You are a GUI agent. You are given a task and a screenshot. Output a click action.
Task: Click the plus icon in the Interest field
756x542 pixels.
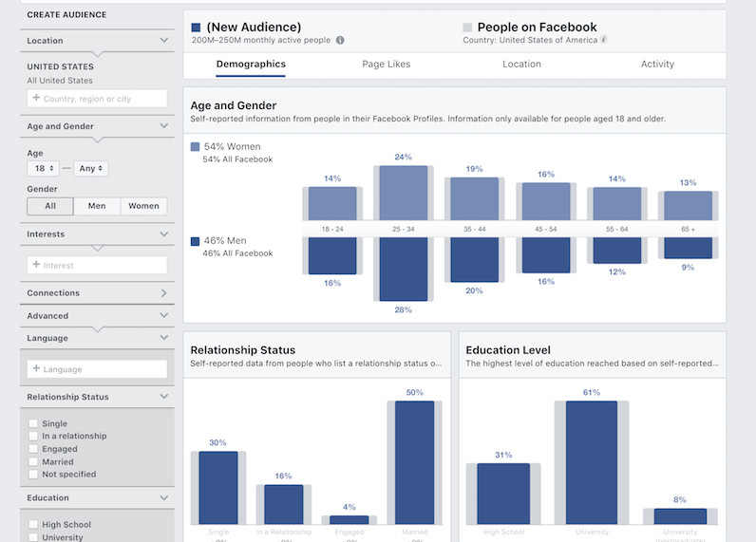point(36,265)
